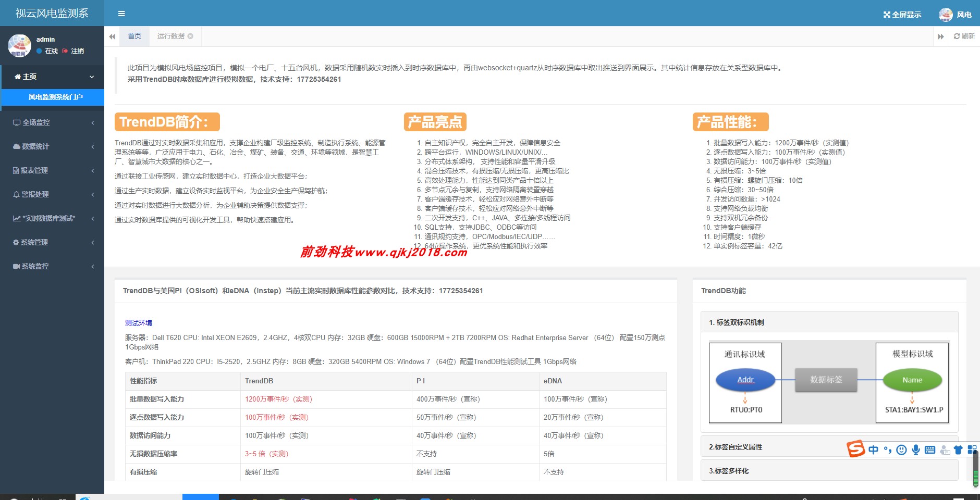Click the hamburger menu icon in the header
Viewport: 980px width, 500px height.
tap(121, 13)
